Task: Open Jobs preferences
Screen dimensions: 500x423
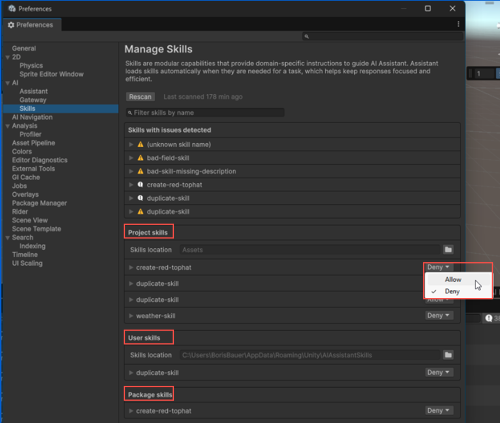Action: pos(19,186)
